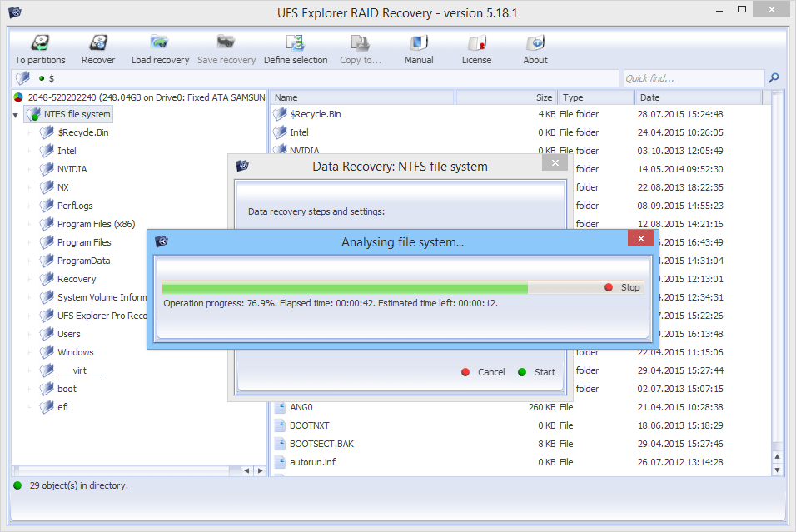Select ProgramData folder in tree
The height and width of the screenshot is (532, 796).
click(x=84, y=261)
